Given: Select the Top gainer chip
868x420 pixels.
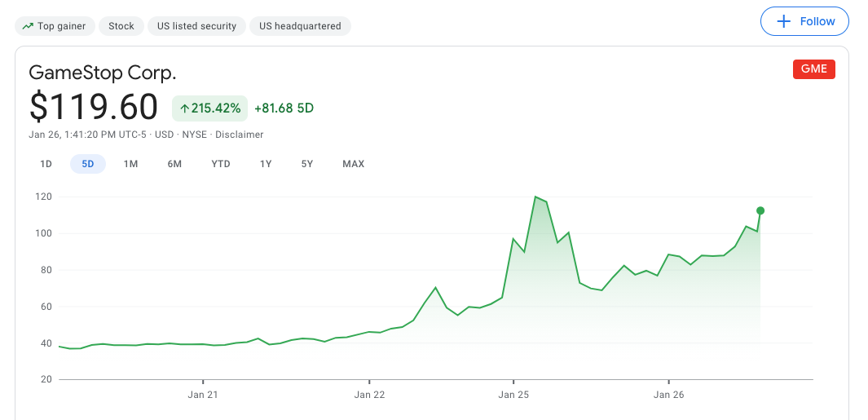Looking at the screenshot, I should (55, 26).
